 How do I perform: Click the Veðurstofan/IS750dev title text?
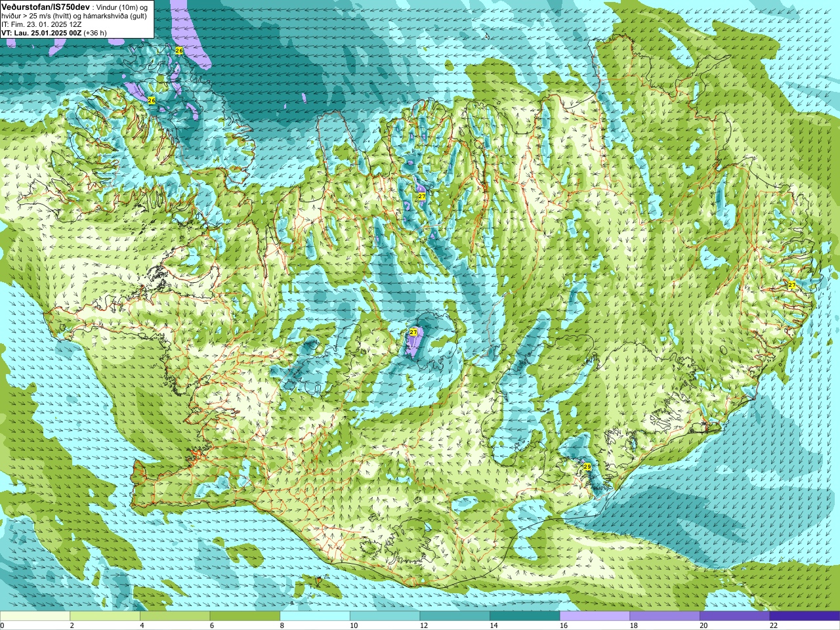[45, 7]
